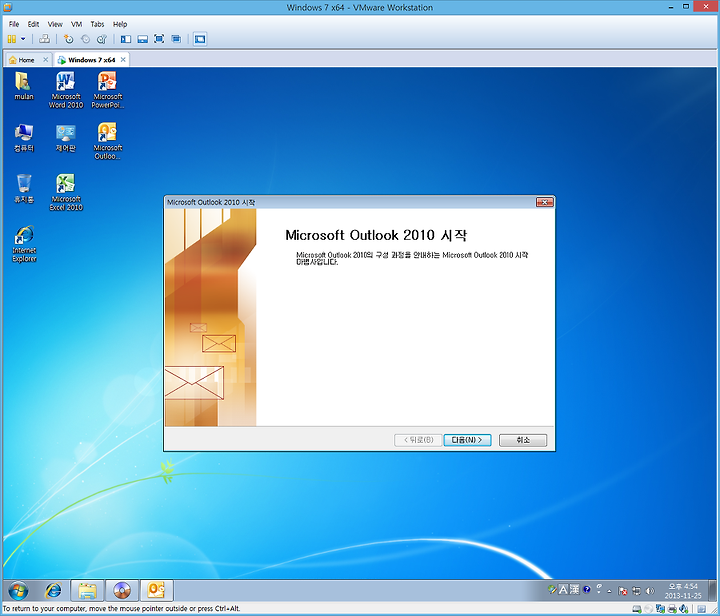Enter full screen mode icon
Screen dimensions: 720x616
(159, 39)
